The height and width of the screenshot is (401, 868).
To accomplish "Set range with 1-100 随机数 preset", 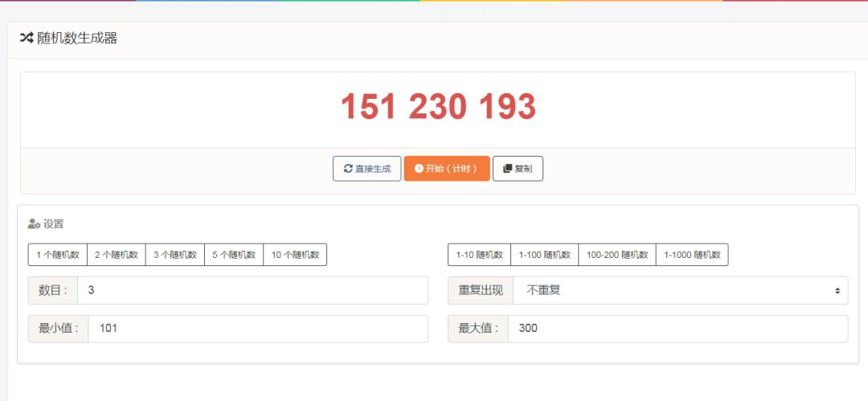I will pyautogui.click(x=545, y=255).
